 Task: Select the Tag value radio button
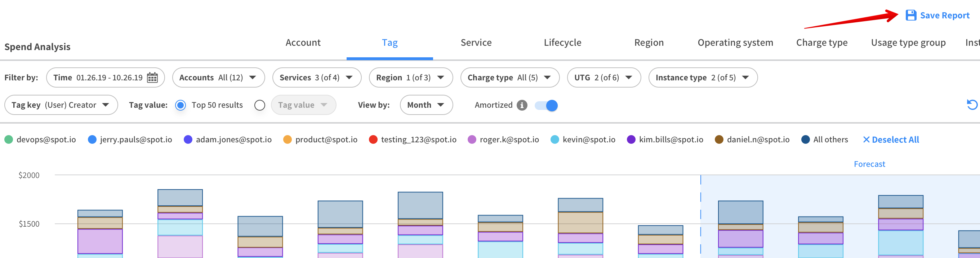(260, 105)
